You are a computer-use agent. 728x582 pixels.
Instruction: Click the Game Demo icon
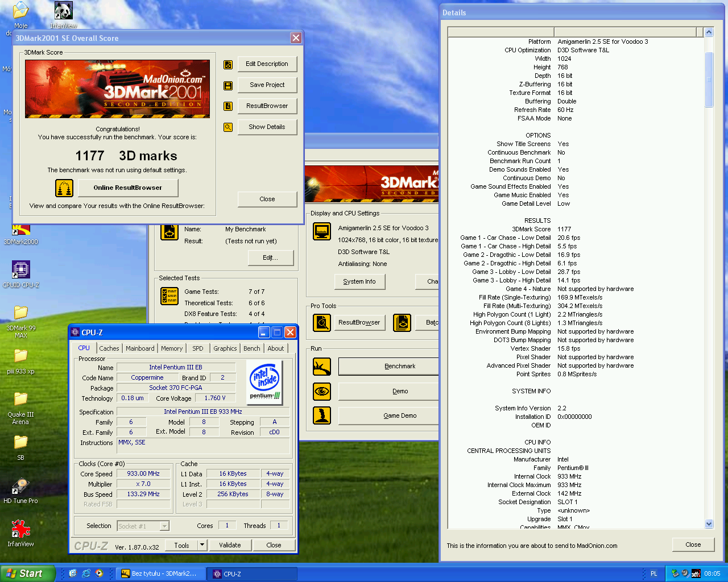click(322, 415)
